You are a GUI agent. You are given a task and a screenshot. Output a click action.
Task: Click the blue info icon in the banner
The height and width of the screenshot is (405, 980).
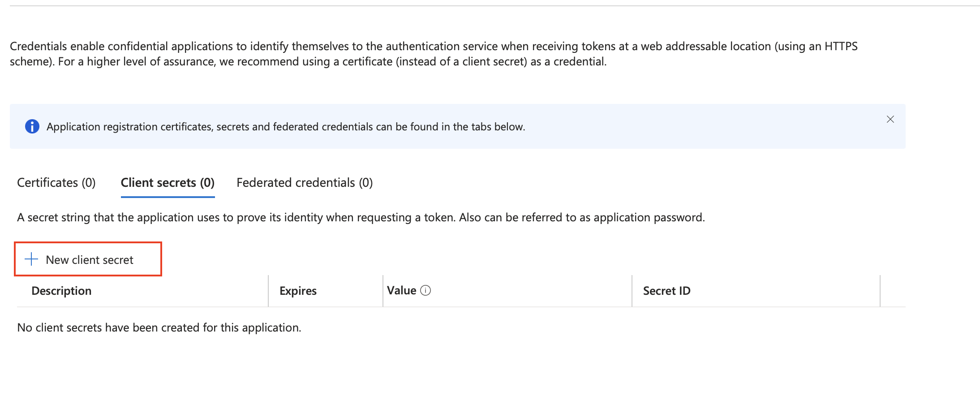(x=32, y=127)
